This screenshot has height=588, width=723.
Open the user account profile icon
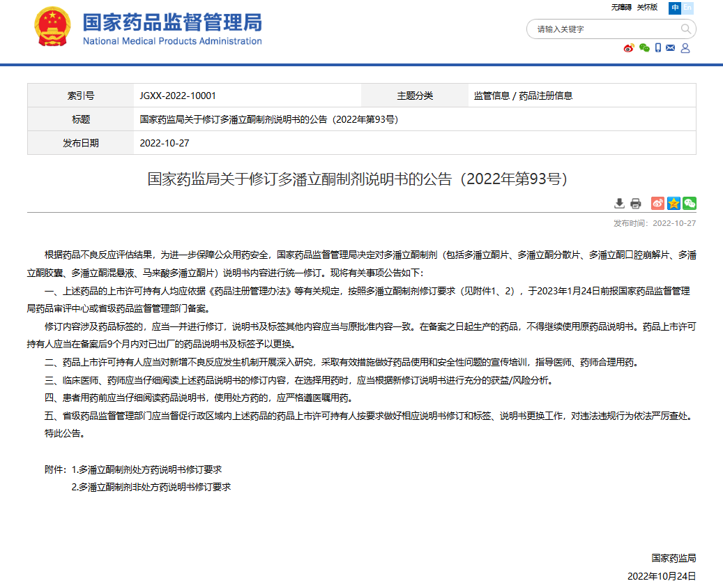(685, 48)
